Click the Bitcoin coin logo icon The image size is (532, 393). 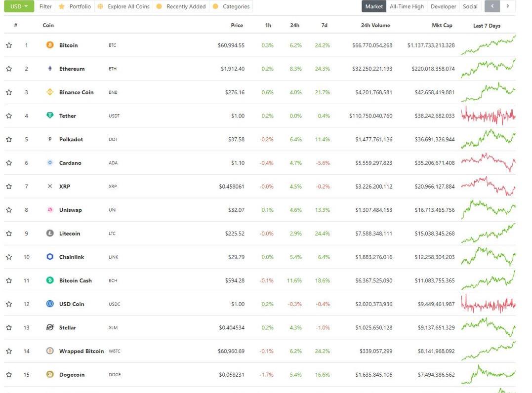click(x=50, y=45)
